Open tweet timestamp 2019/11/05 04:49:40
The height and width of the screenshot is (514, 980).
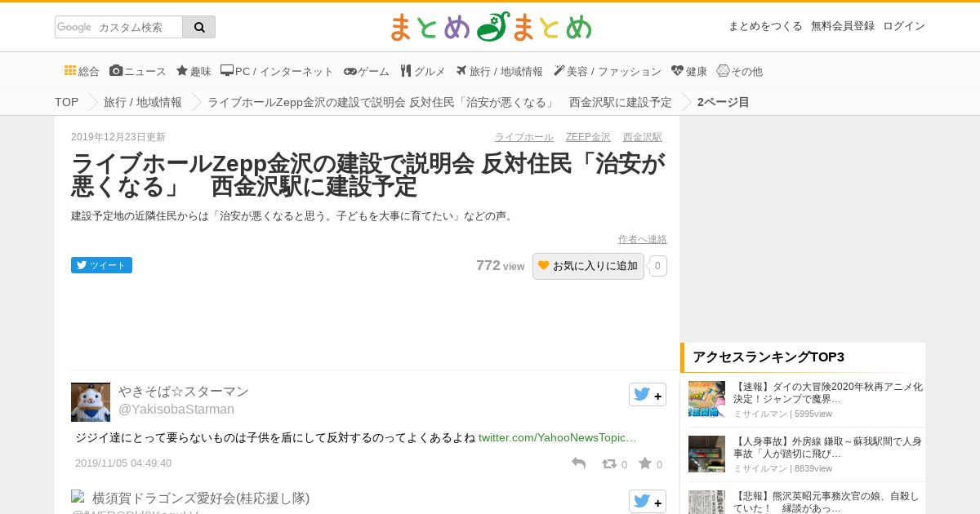(x=123, y=463)
